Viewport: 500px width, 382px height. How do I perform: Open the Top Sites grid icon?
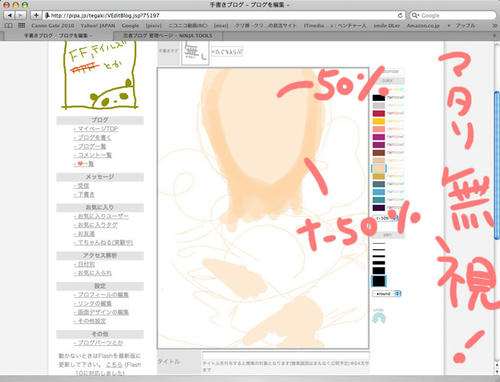(x=22, y=25)
